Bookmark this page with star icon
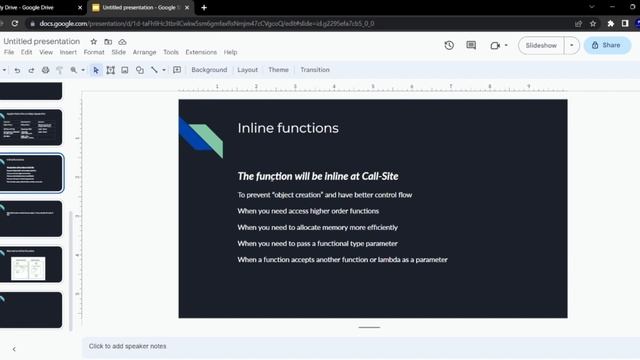The image size is (640, 360). [x=593, y=24]
